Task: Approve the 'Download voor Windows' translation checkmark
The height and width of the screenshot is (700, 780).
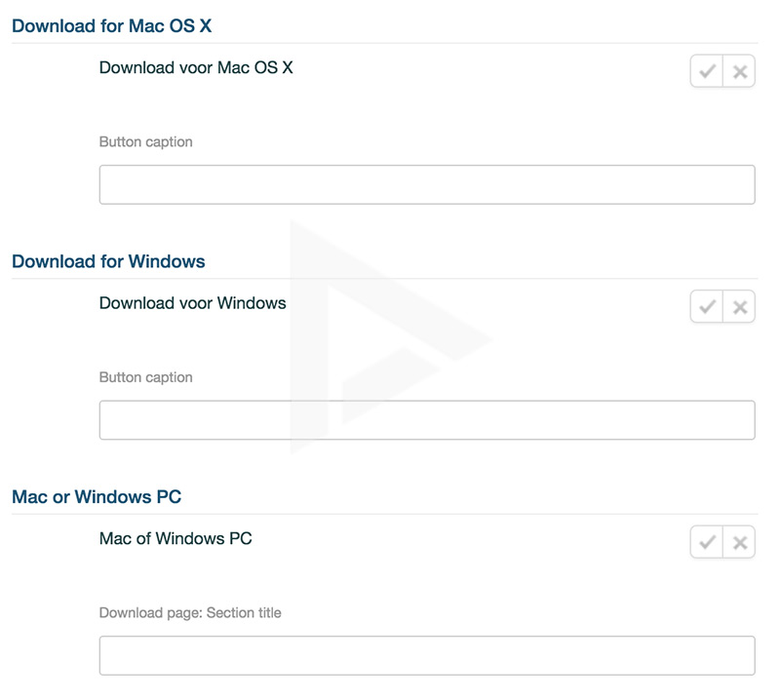Action: (706, 307)
